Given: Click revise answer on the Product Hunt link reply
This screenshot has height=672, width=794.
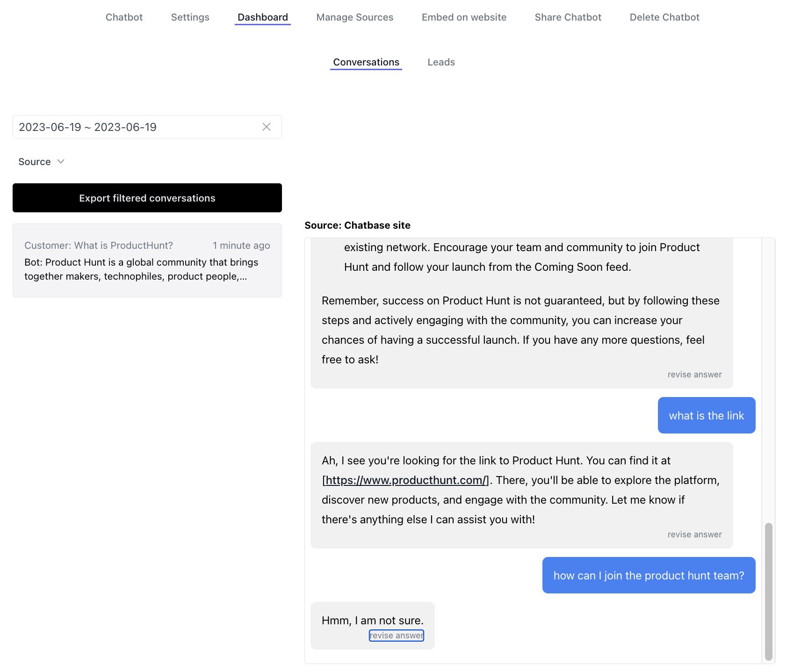Looking at the screenshot, I should tap(695, 534).
